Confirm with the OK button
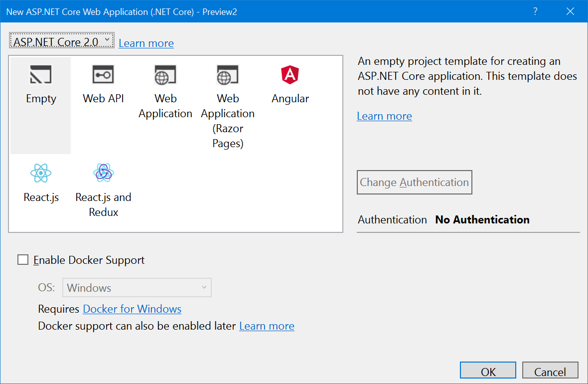588x384 pixels. point(488,371)
